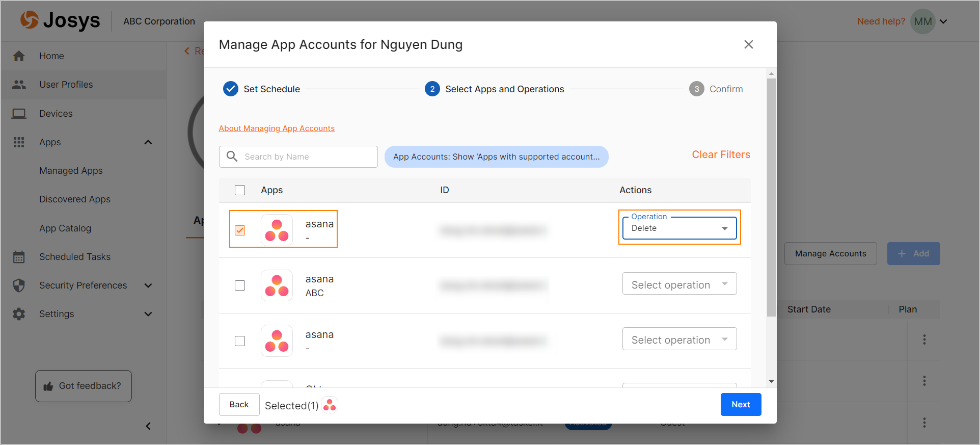
Task: Click the scrollbar up arrow
Action: pos(771,74)
